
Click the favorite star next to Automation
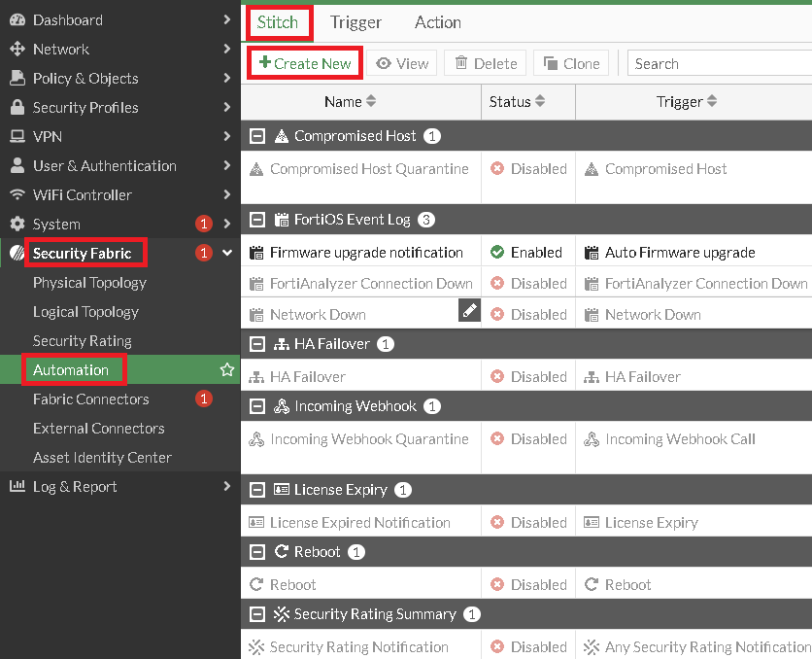227,369
